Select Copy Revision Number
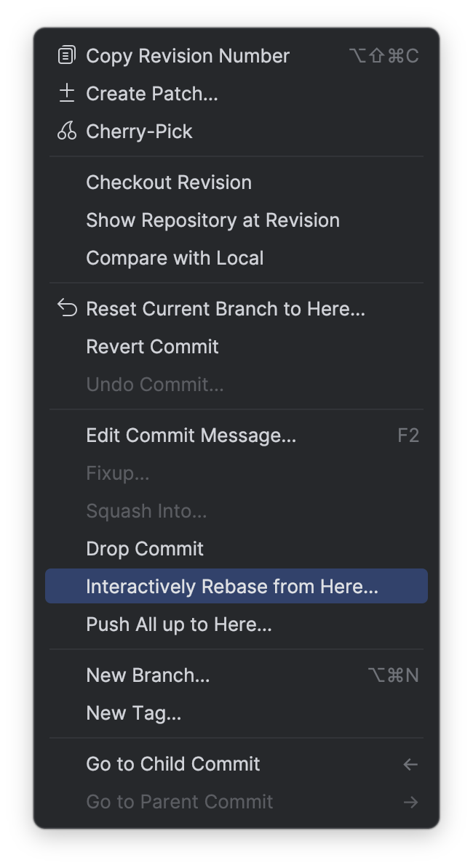The width and height of the screenshot is (473, 868). (x=187, y=55)
